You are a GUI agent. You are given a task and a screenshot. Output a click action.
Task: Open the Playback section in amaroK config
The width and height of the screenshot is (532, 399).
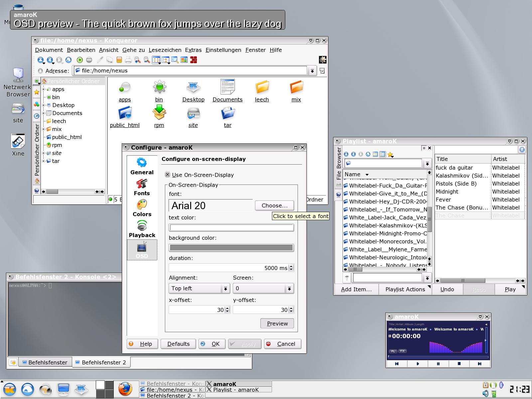(142, 229)
